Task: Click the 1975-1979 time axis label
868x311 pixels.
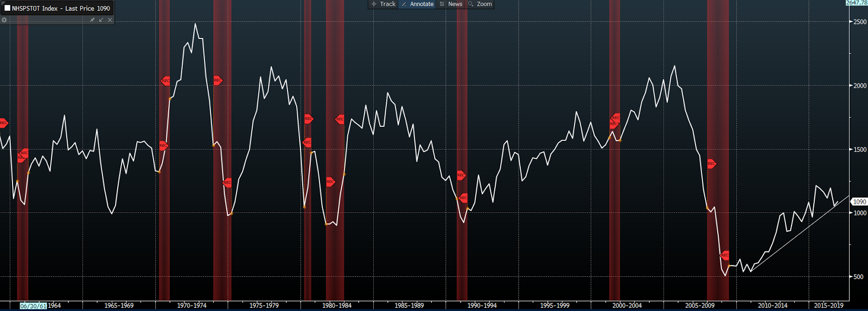Action: pos(264,306)
